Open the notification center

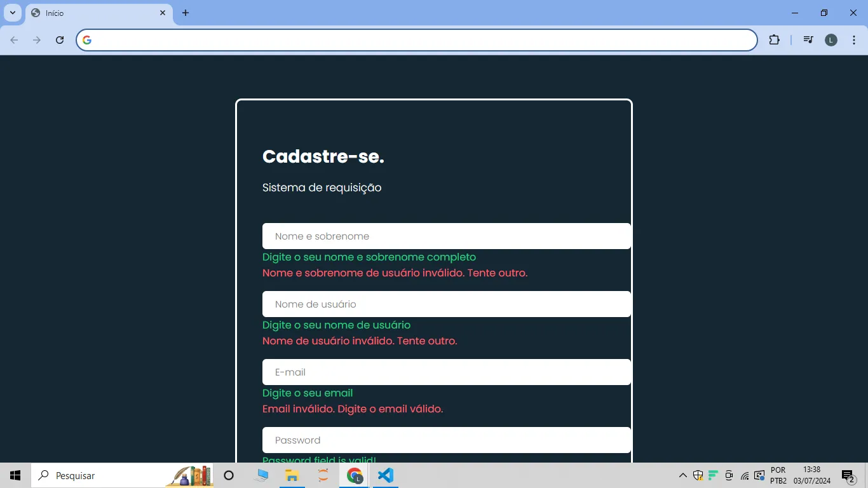coord(848,476)
